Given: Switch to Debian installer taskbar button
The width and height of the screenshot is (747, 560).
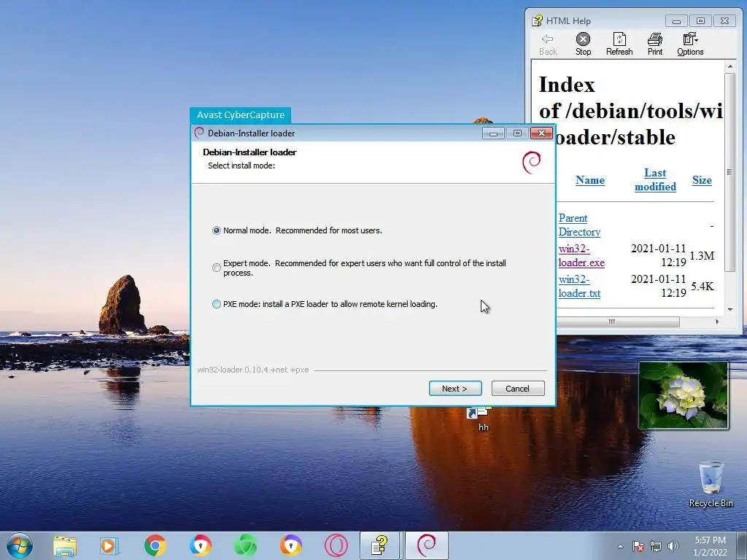Looking at the screenshot, I should click(426, 545).
